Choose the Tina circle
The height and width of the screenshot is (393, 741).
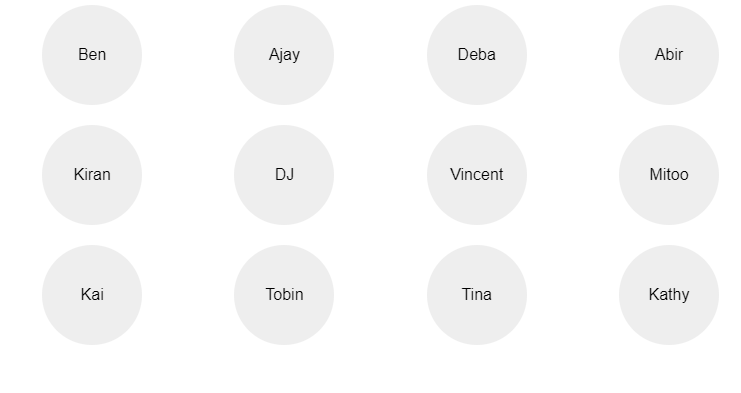pos(477,295)
